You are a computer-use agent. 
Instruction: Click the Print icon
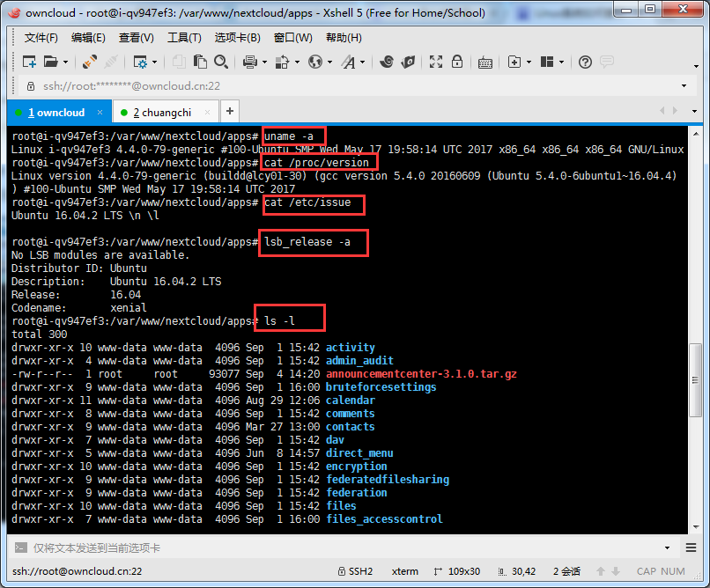click(x=250, y=62)
